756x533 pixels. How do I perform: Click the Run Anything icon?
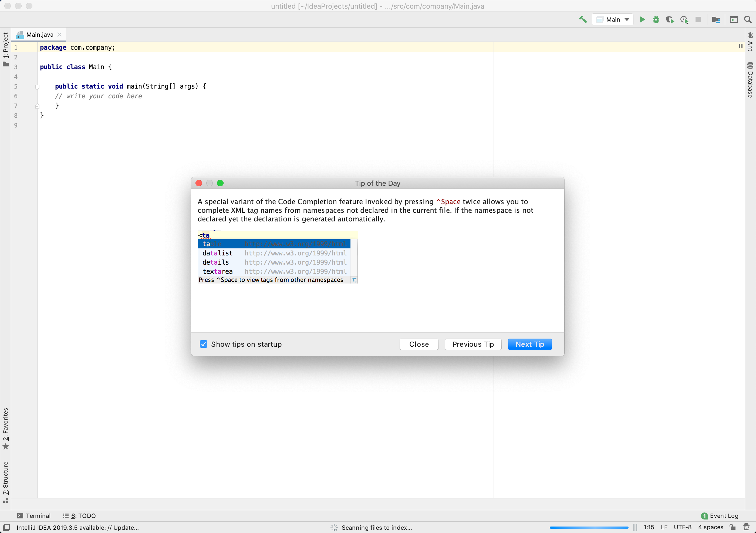coord(734,20)
